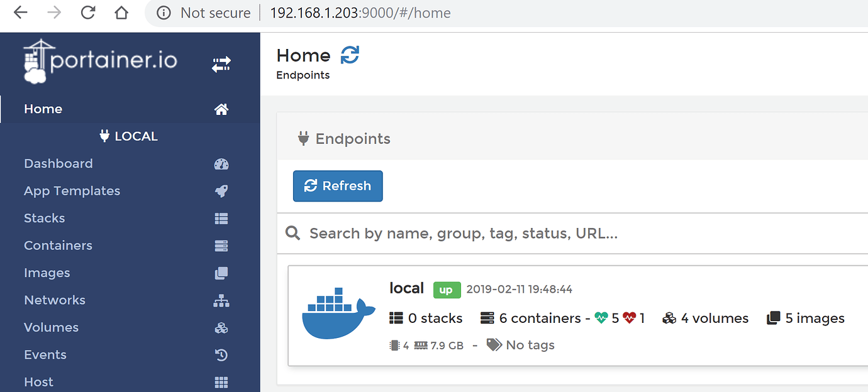Click the Events history icon
Viewport: 868px width, 392px height.
[221, 354]
